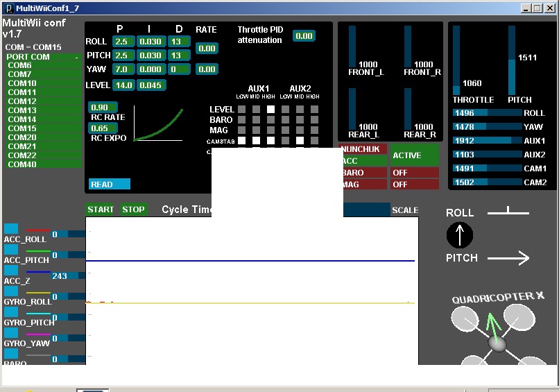The width and height of the screenshot is (559, 392).
Task: Click the PITCH P value field
Action: click(x=123, y=56)
